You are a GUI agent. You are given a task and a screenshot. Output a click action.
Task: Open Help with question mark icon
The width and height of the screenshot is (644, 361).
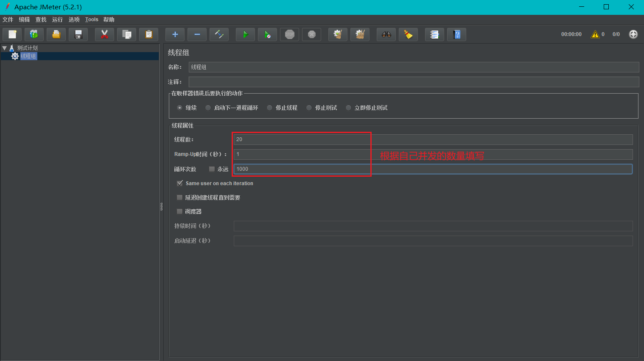tap(456, 34)
